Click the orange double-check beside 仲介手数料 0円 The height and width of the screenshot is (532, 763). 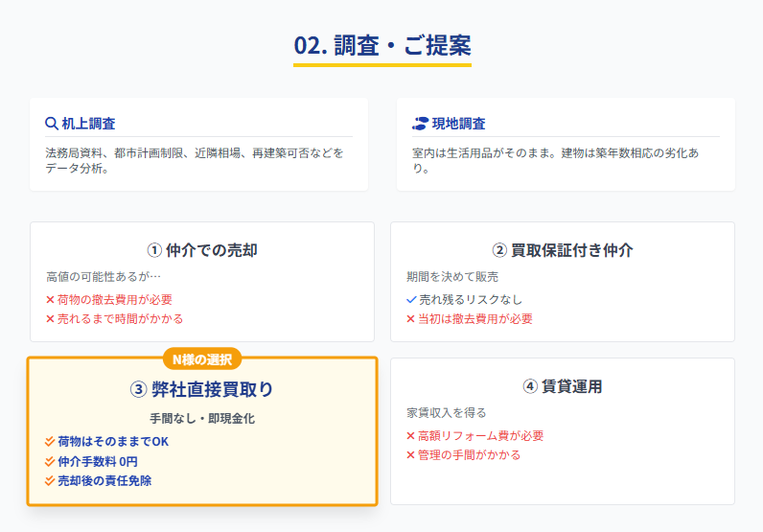point(51,461)
